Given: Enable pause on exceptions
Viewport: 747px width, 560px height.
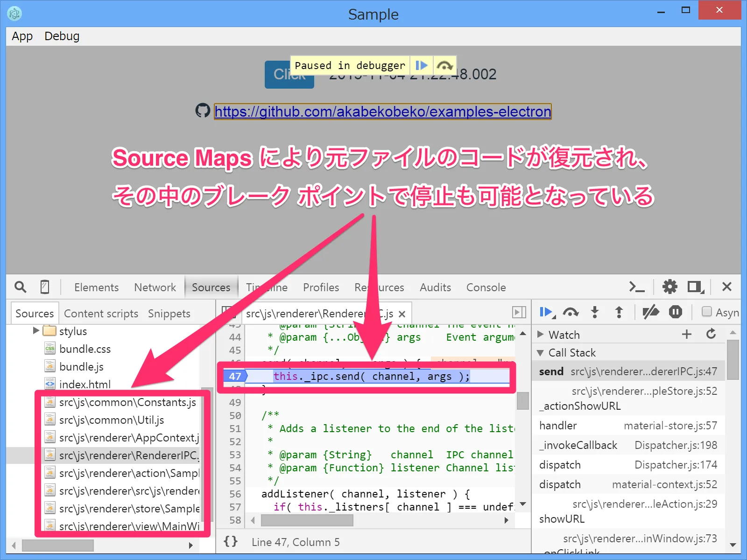Looking at the screenshot, I should pos(675,313).
